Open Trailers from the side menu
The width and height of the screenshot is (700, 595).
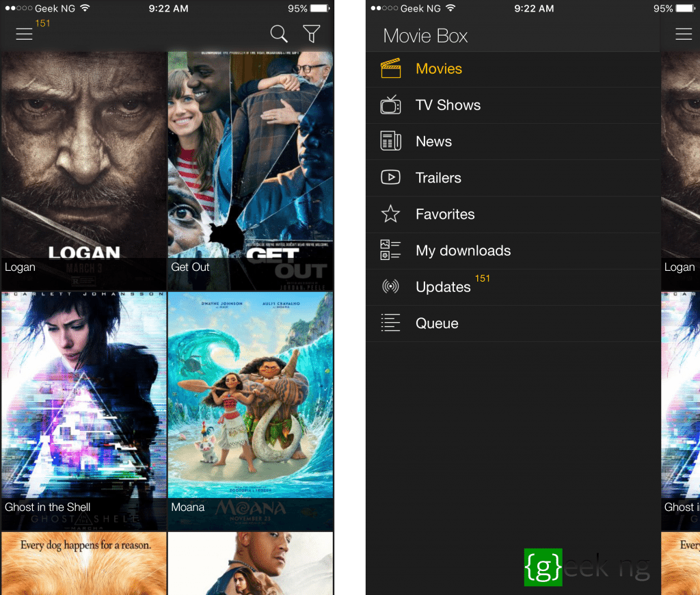click(513, 178)
